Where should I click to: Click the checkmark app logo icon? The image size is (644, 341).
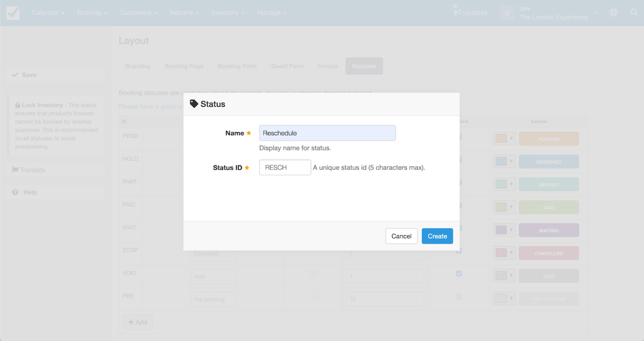[13, 13]
